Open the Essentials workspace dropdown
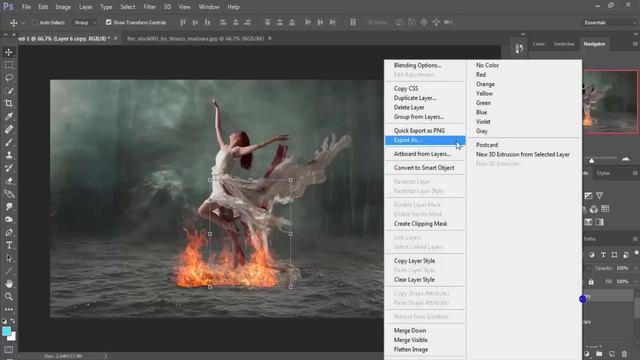640x360 pixels. pyautogui.click(x=610, y=22)
